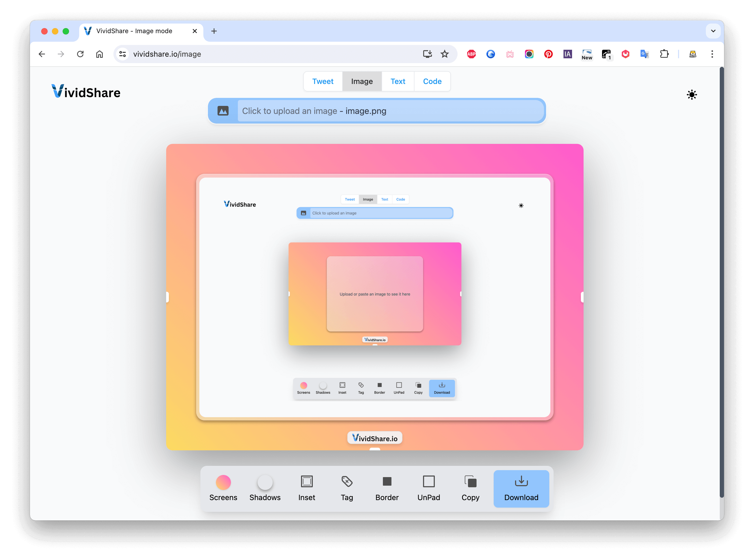The height and width of the screenshot is (560, 754).
Task: Toggle the Inset option
Action: (x=307, y=488)
